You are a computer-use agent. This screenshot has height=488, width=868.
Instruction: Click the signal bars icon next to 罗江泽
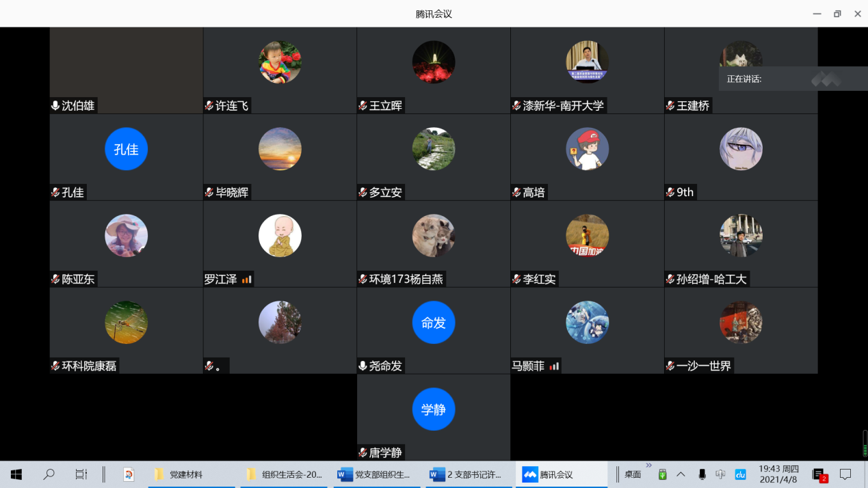(247, 279)
